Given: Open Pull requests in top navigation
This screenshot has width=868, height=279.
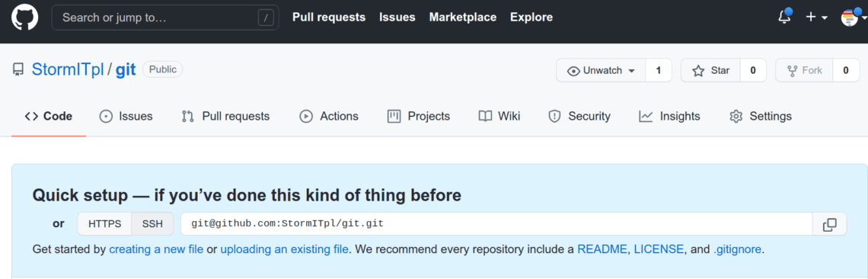Looking at the screenshot, I should [x=329, y=18].
